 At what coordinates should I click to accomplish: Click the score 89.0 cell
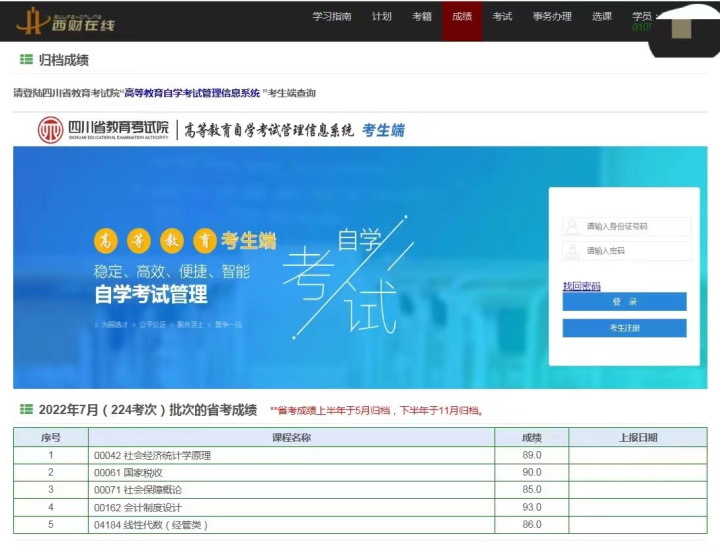[x=532, y=455]
